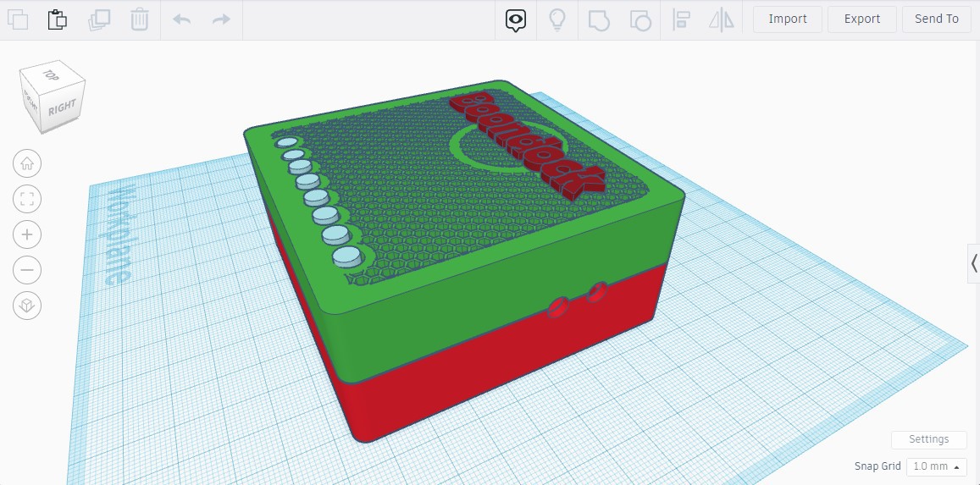Click the Export button

point(862,19)
